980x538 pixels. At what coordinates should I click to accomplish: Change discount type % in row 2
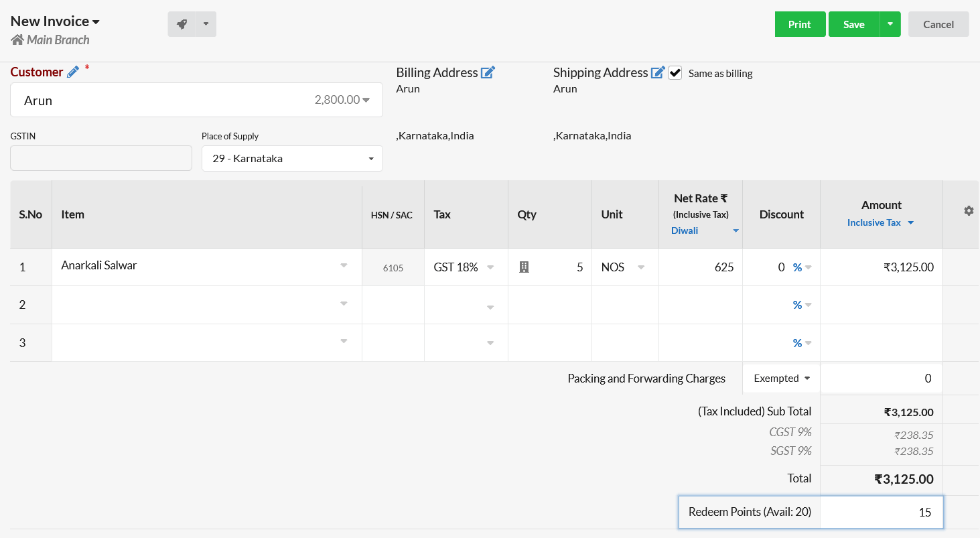[802, 305]
